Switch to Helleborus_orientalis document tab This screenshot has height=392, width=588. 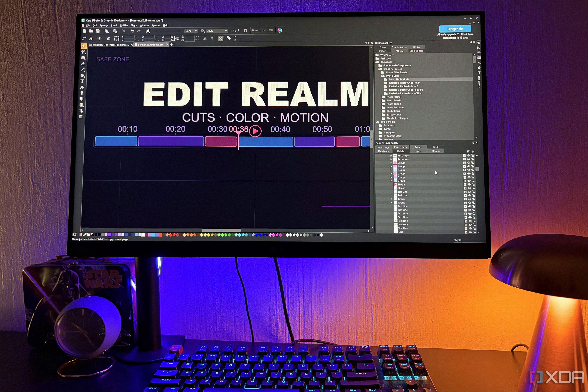[111, 45]
